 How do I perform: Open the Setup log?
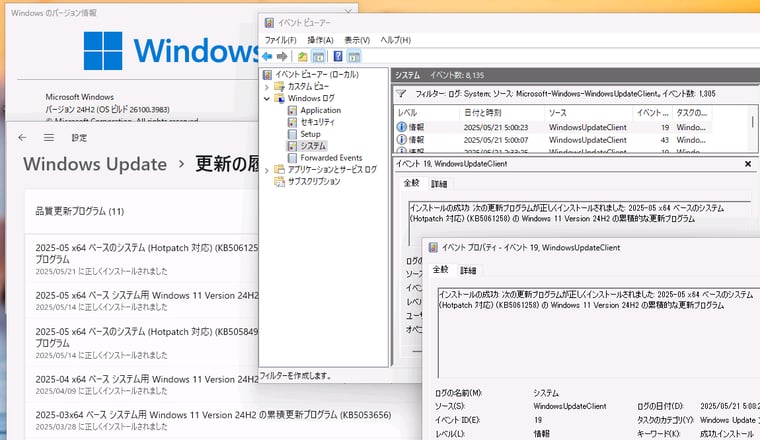pos(304,134)
